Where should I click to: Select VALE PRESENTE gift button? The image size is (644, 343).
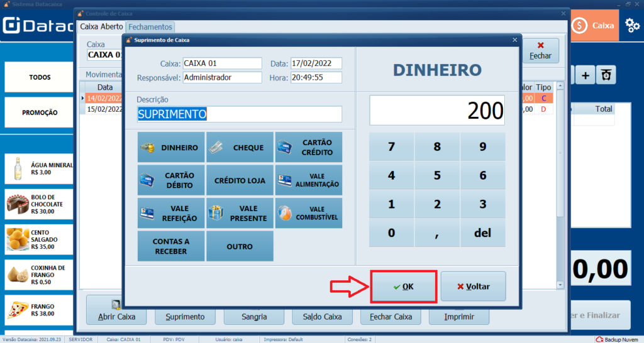(240, 214)
